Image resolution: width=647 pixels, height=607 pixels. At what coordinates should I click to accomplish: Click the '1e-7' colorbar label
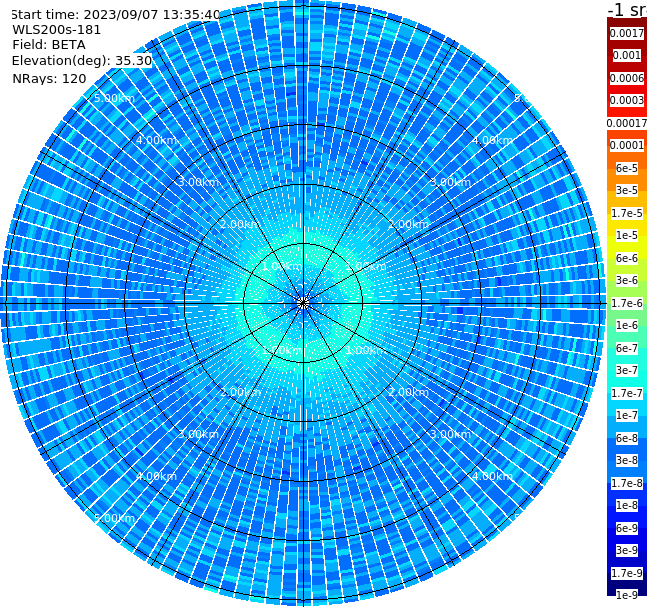[627, 415]
